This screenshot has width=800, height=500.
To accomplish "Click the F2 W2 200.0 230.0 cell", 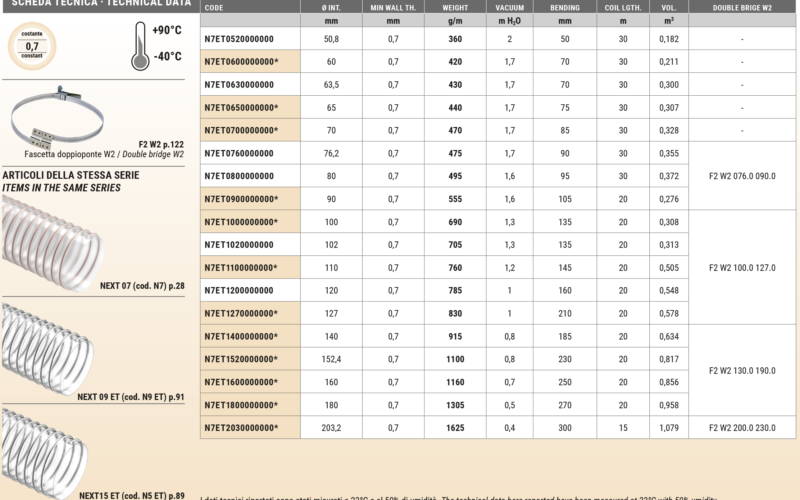I will pos(743,428).
